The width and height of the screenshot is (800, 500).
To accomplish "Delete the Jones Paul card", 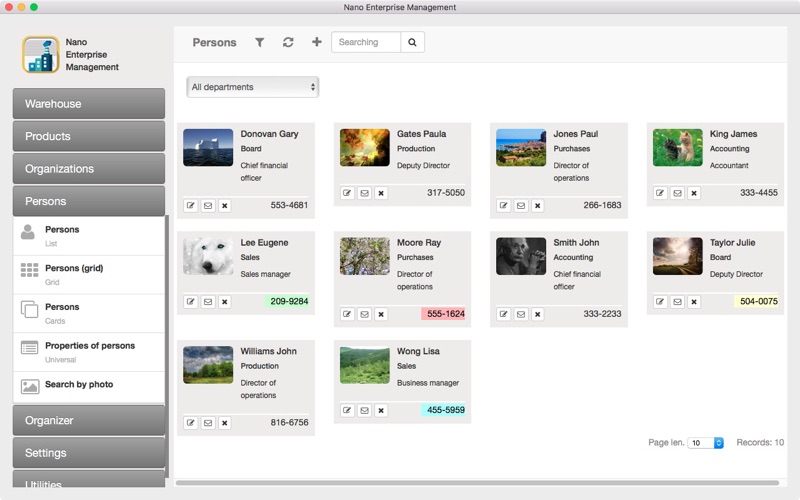I will 537,205.
